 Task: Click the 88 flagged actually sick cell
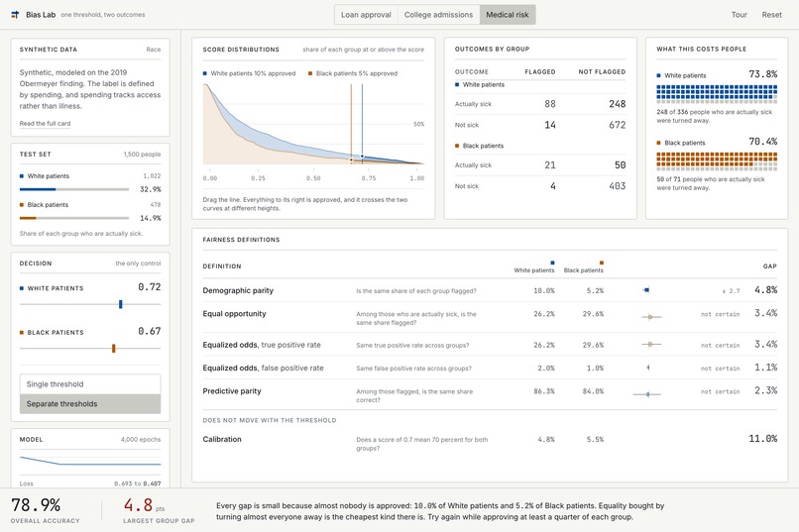[x=550, y=104]
